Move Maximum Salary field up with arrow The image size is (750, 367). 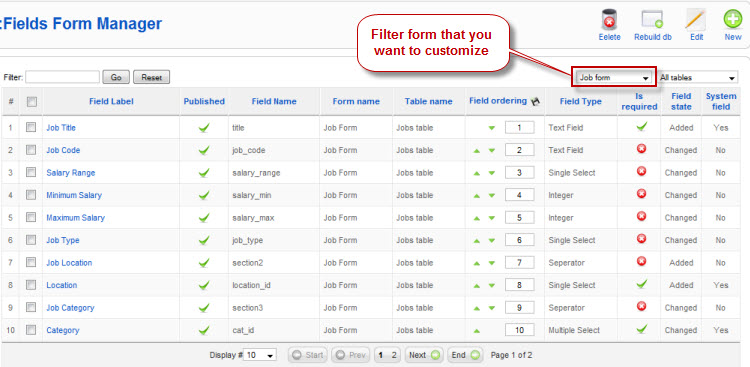[476, 218]
